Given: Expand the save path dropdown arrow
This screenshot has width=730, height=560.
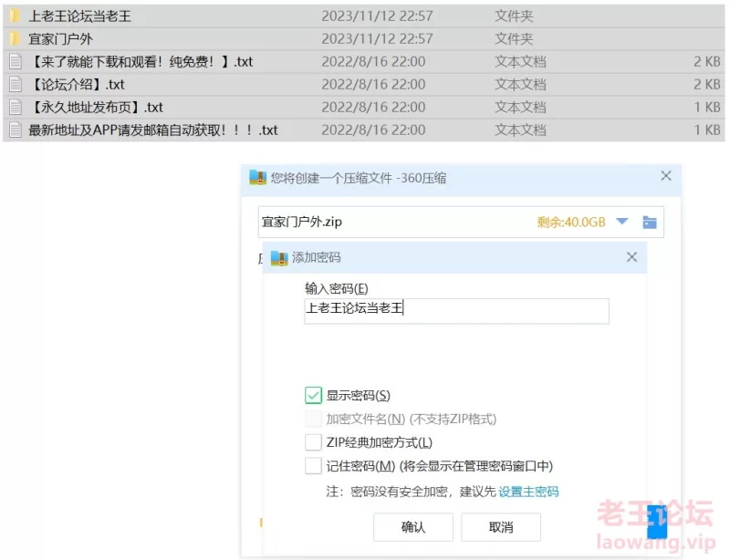Looking at the screenshot, I should [622, 221].
